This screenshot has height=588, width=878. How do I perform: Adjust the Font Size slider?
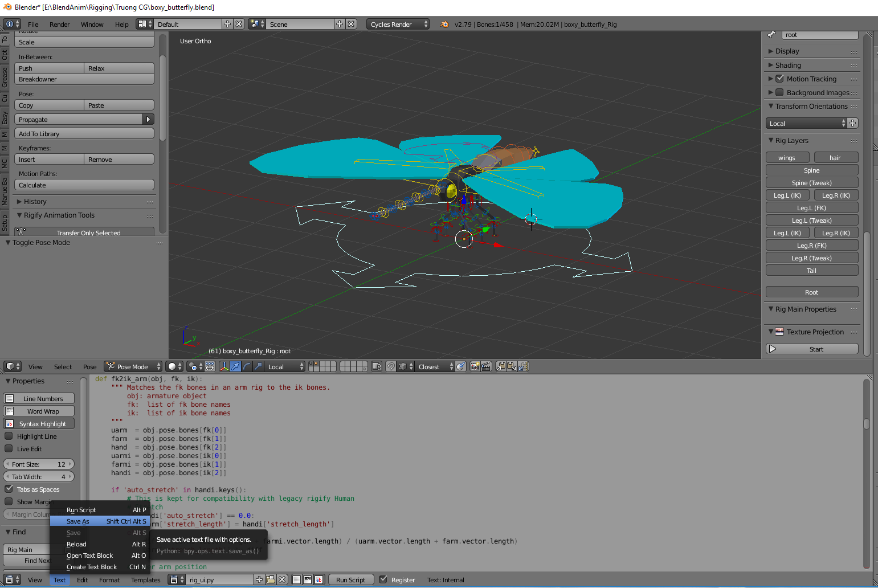tap(38, 464)
